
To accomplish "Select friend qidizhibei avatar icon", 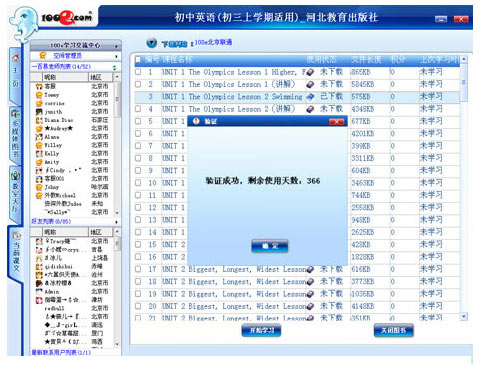I will pyautogui.click(x=39, y=267).
